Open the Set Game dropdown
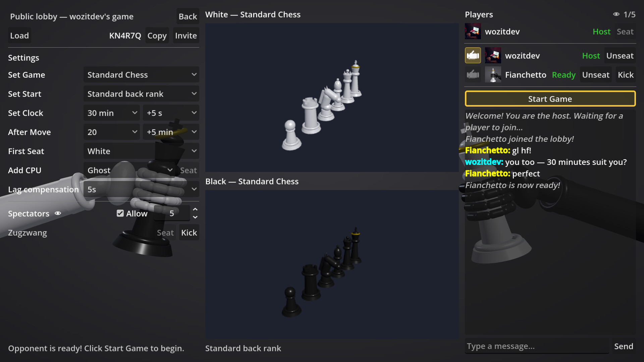The height and width of the screenshot is (362, 644). [141, 75]
